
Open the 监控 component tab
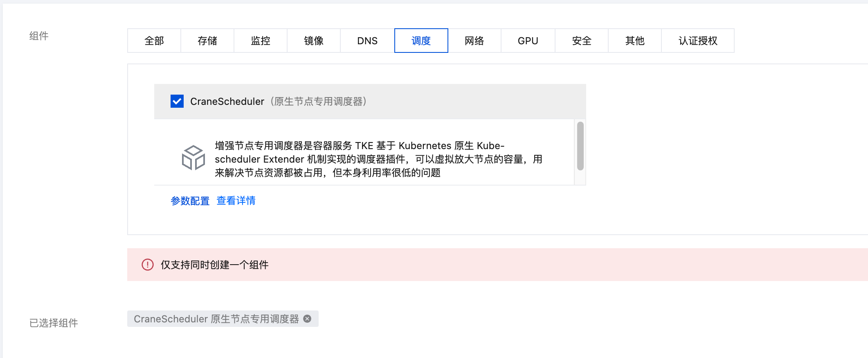[x=261, y=41]
